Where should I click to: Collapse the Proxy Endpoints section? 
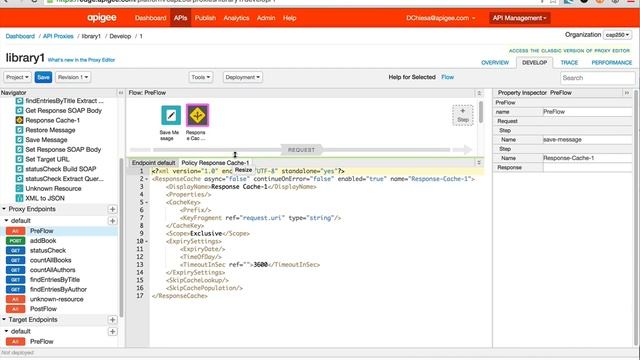coord(4,209)
